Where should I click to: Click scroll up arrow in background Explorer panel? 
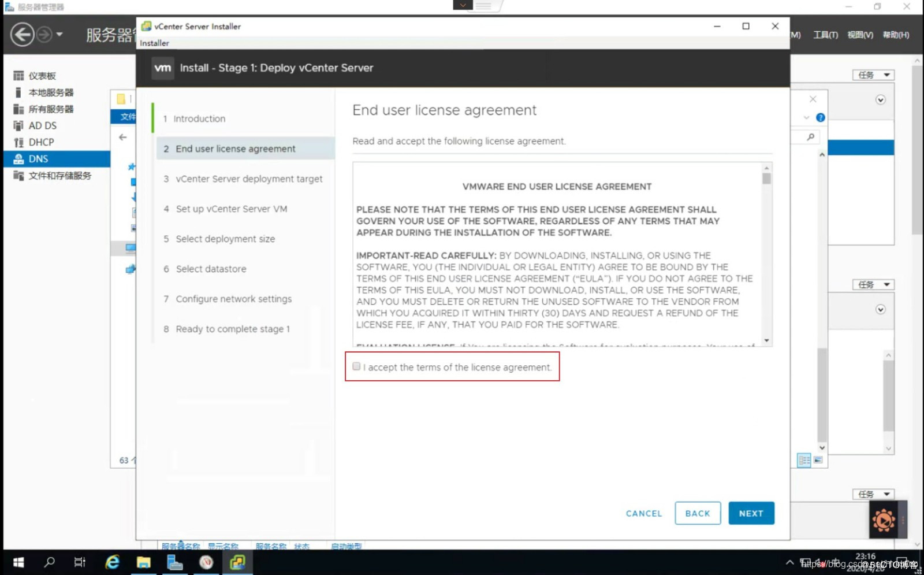pyautogui.click(x=822, y=155)
